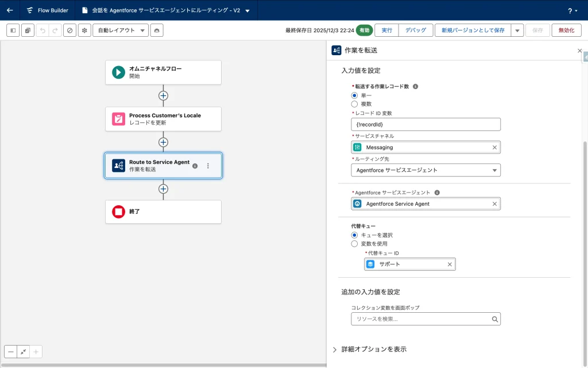Viewport: 588px width, 368px height.
Task: Select the 単一 radio button
Action: coord(354,95)
